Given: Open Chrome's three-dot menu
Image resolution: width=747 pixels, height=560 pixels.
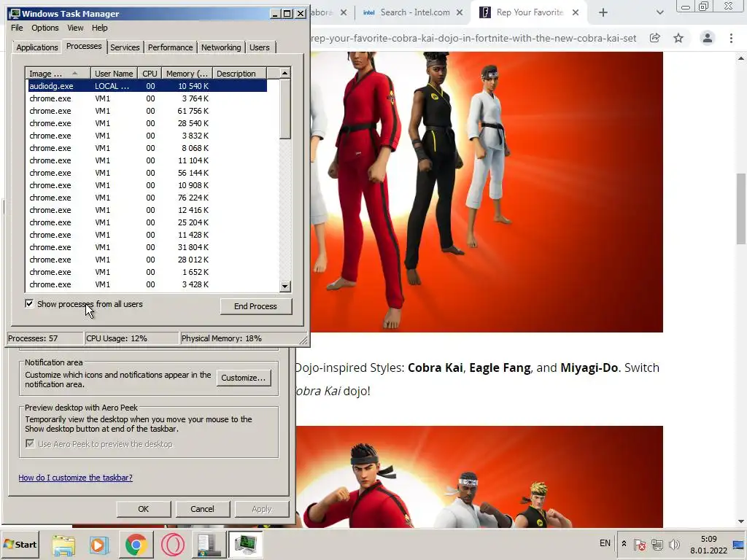Looking at the screenshot, I should (731, 38).
